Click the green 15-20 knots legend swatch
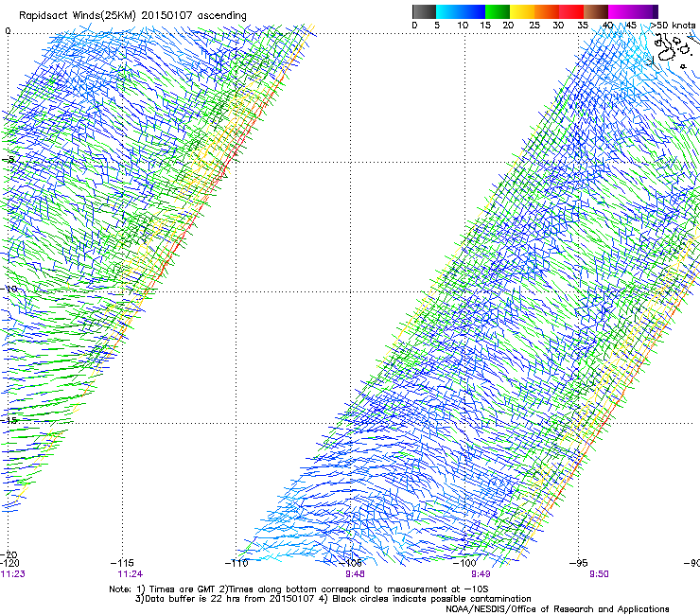The width and height of the screenshot is (700, 615). point(498,11)
